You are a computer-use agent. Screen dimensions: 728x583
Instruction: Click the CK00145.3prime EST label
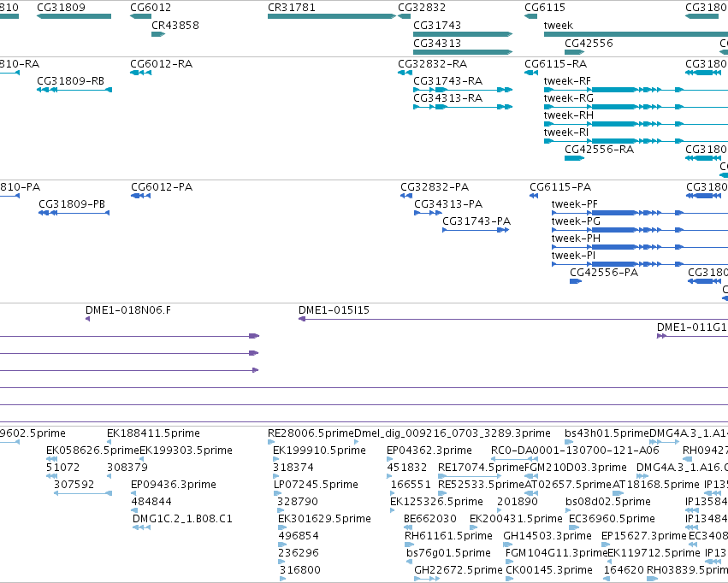point(549,570)
